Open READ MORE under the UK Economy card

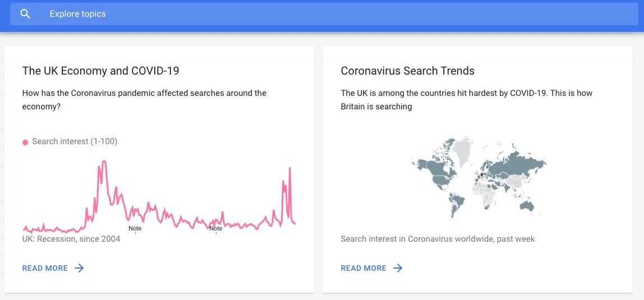45,269
